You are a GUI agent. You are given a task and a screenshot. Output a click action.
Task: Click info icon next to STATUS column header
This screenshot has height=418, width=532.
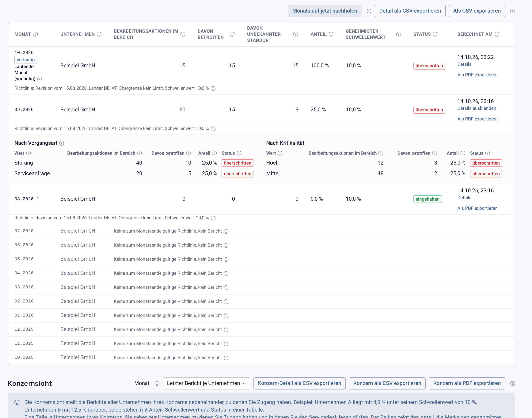435,34
